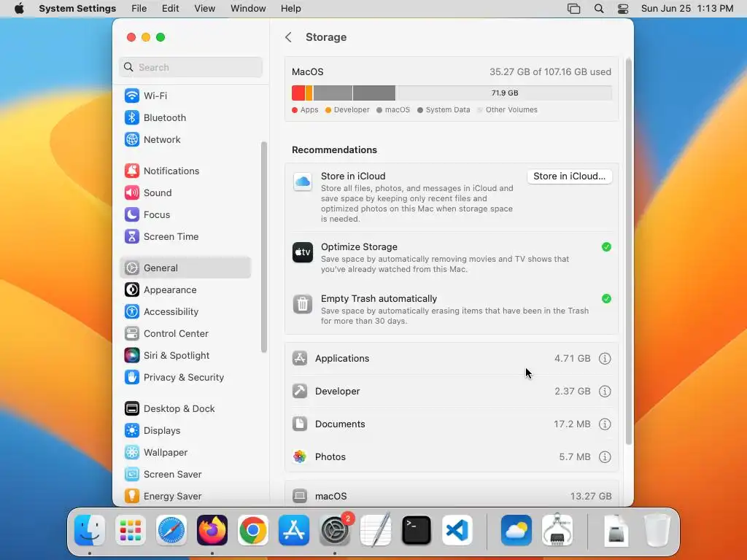The height and width of the screenshot is (560, 747).
Task: Focus the sidebar Search field
Action: tap(190, 67)
